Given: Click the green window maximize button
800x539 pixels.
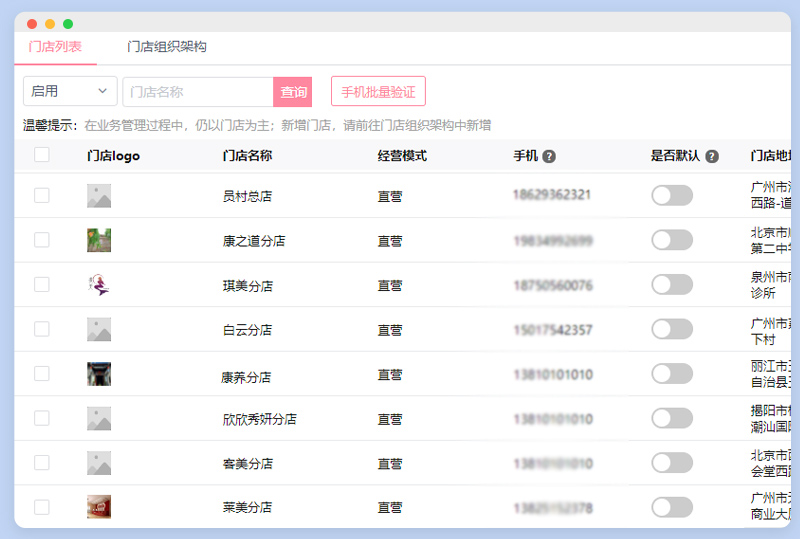Looking at the screenshot, I should click(68, 24).
